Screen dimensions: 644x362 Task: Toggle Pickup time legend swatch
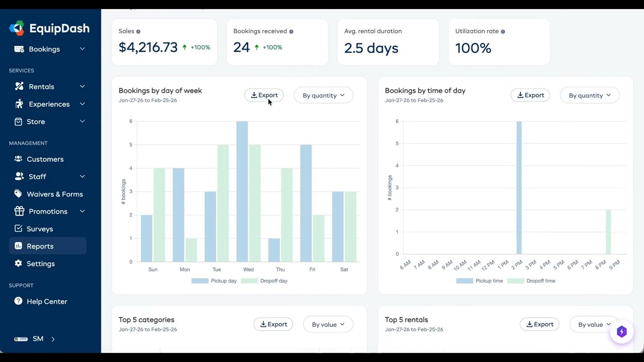[464, 281]
